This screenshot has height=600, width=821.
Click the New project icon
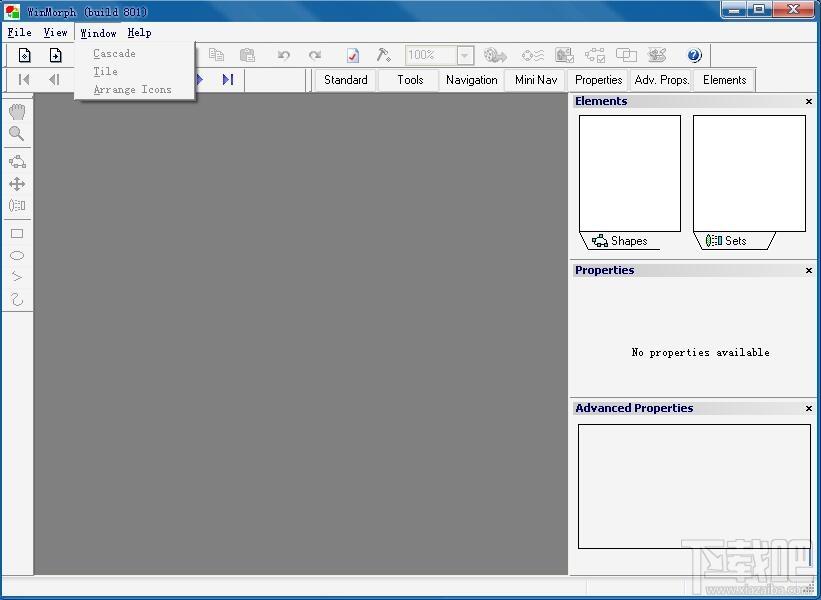click(25, 55)
